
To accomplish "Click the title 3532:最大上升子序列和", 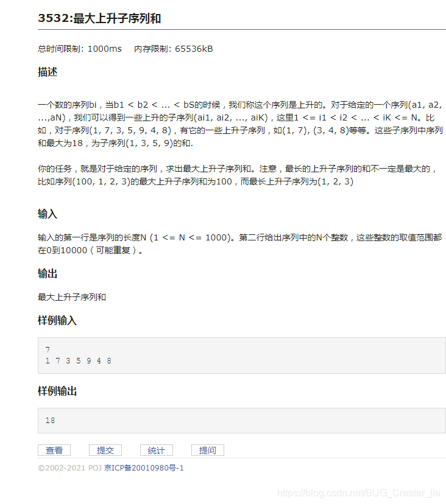I will coord(99,18).
